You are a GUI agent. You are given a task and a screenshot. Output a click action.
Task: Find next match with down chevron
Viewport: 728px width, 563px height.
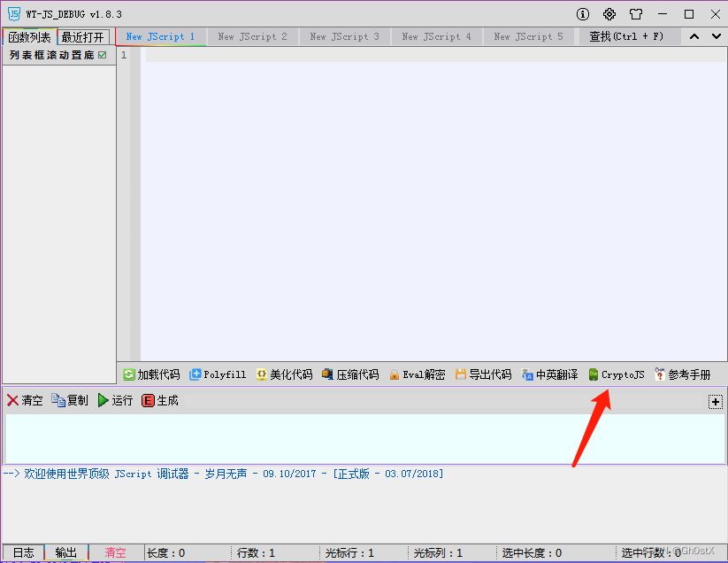click(716, 36)
